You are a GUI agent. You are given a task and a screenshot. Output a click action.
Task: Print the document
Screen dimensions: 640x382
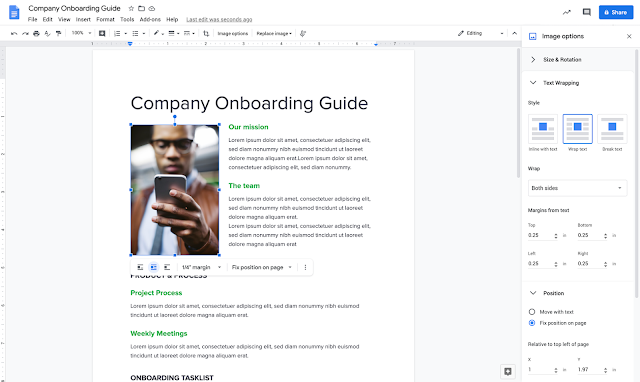(x=36, y=33)
